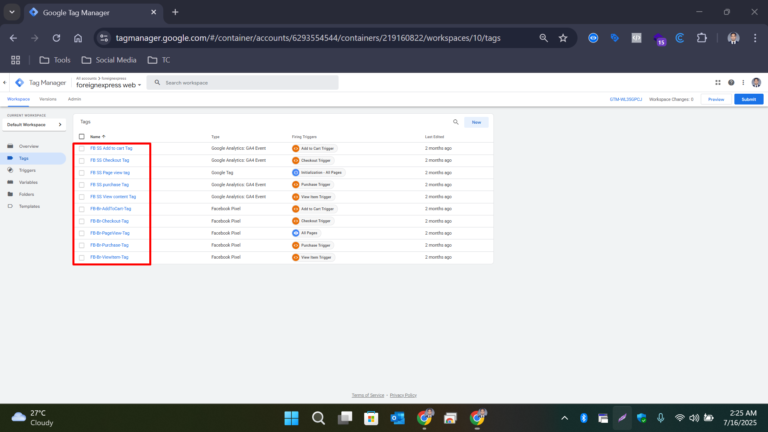768x432 pixels.
Task: Open Chrome extensions puzzle icon
Action: (x=701, y=38)
